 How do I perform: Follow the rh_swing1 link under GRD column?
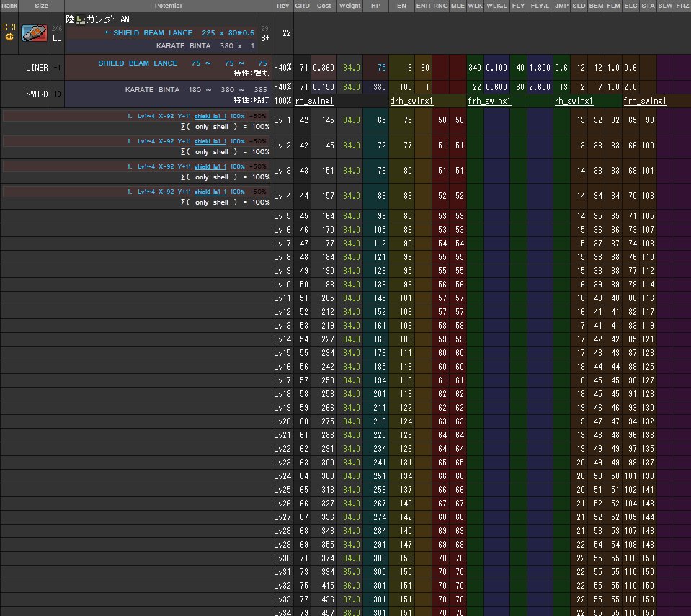pos(314,101)
